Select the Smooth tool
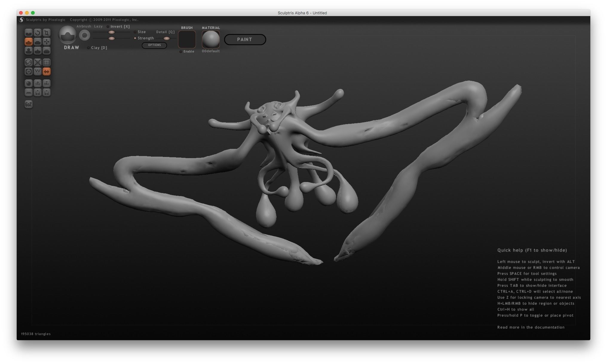 (46, 51)
